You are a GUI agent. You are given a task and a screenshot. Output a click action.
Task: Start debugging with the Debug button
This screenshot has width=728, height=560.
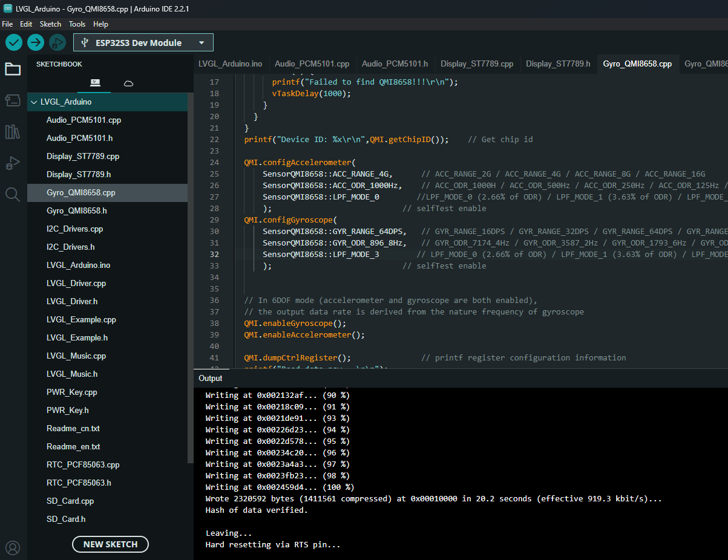57,42
